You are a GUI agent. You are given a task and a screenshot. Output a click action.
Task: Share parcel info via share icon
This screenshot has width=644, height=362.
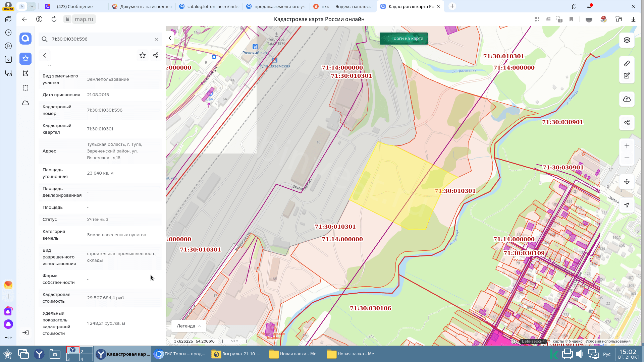tap(156, 55)
